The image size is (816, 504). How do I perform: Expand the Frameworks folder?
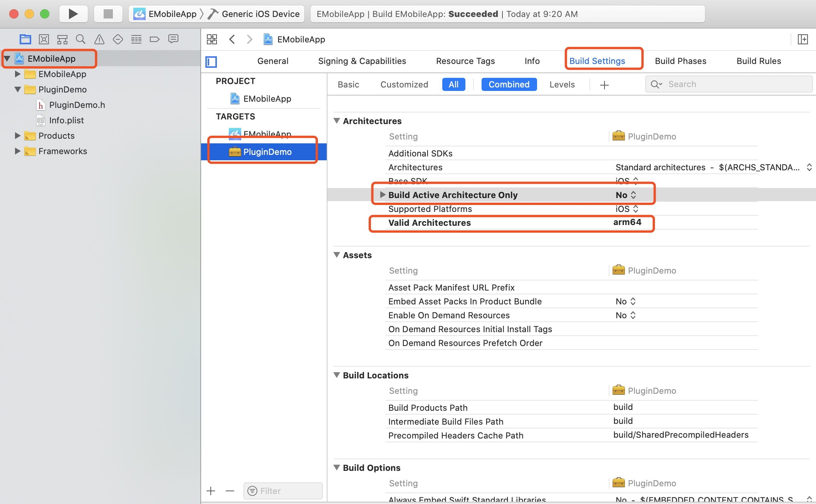tap(17, 151)
